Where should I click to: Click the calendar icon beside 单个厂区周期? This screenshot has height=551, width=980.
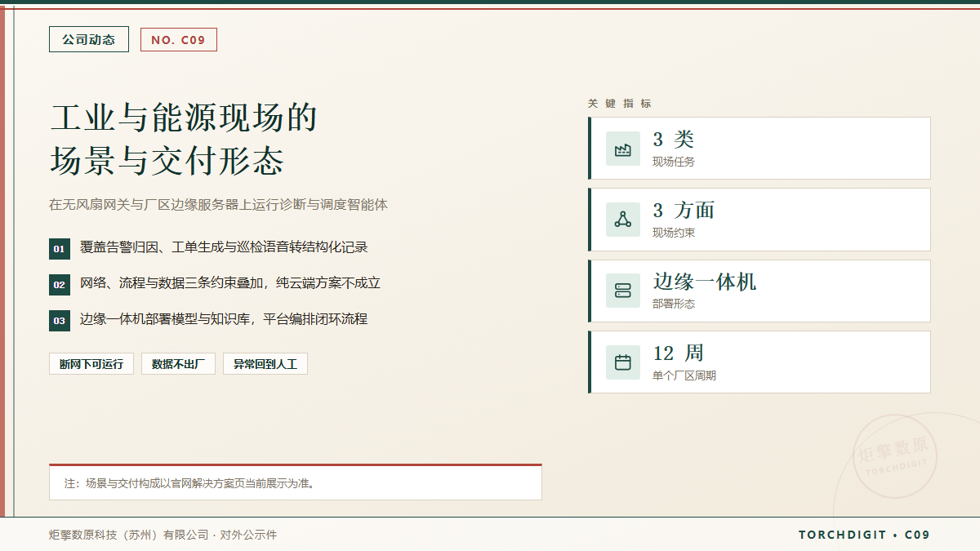pyautogui.click(x=623, y=362)
